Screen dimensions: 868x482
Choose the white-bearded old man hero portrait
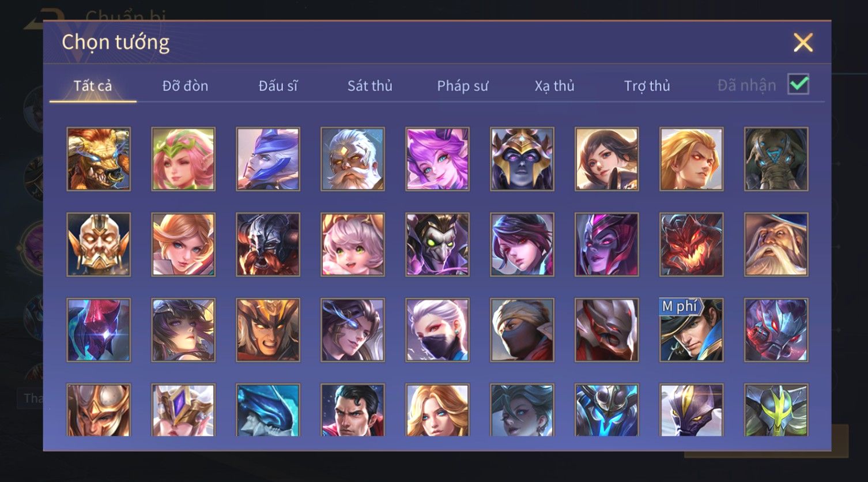(353, 159)
